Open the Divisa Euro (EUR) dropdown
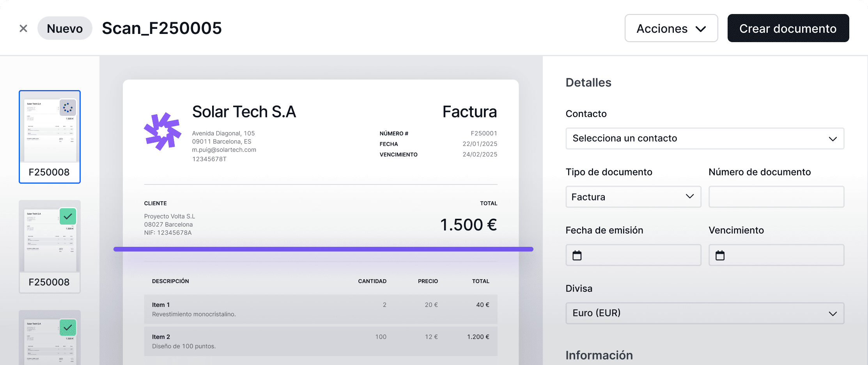Image resolution: width=868 pixels, height=365 pixels. click(705, 313)
